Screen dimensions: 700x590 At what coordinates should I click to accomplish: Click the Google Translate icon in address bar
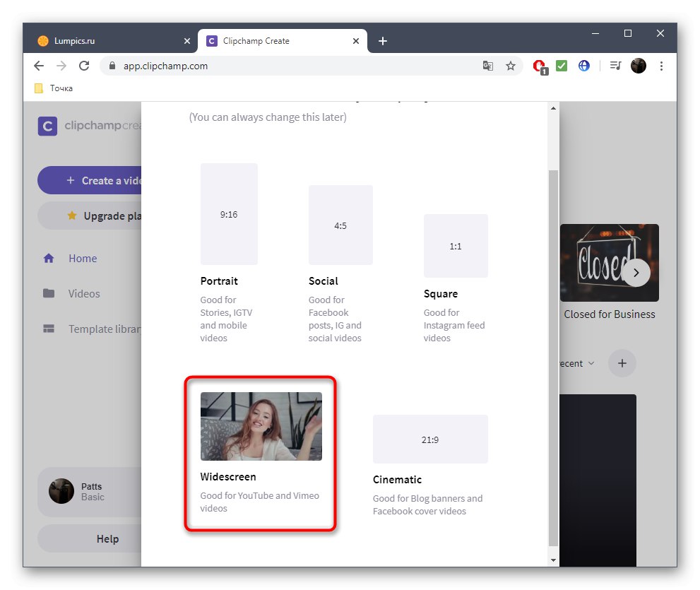coord(487,65)
